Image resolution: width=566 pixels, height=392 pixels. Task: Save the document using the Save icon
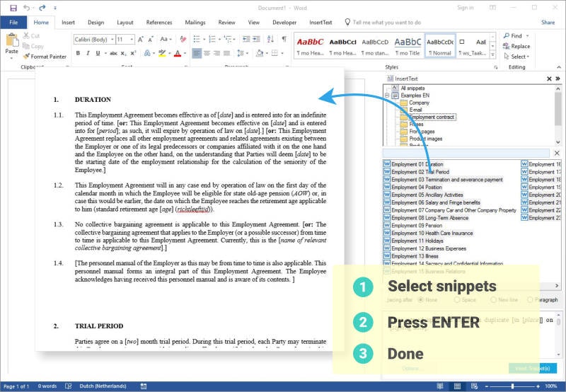pos(13,8)
